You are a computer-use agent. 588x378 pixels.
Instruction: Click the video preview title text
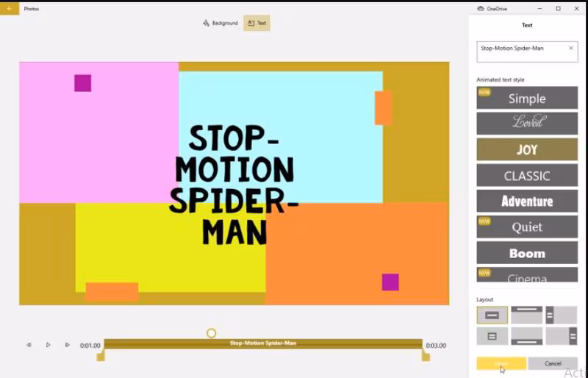[233, 185]
